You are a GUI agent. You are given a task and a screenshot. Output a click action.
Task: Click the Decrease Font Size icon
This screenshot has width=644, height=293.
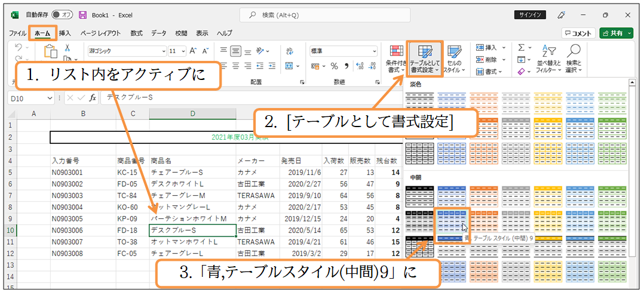coord(206,51)
